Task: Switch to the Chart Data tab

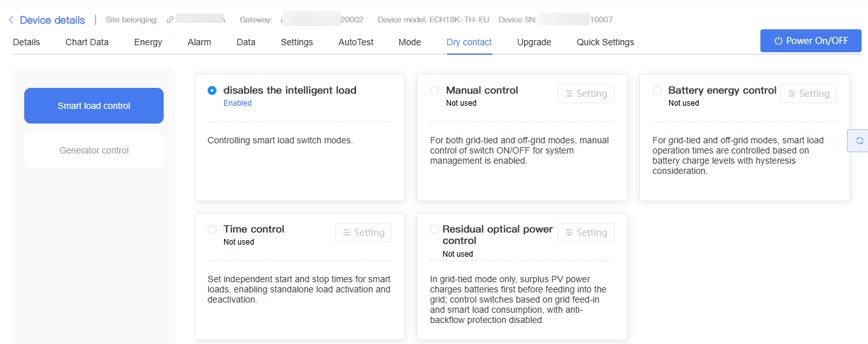Action: 87,42
